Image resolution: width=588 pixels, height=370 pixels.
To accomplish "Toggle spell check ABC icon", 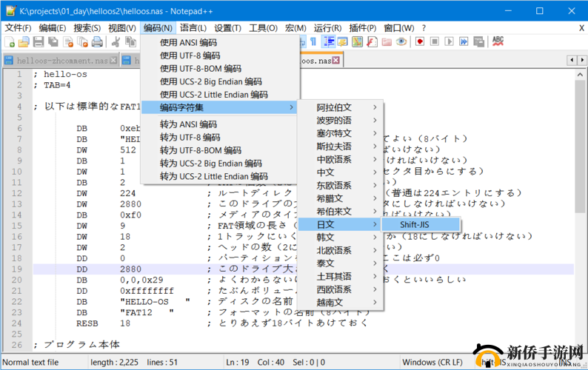I will pyautogui.click(x=498, y=41).
